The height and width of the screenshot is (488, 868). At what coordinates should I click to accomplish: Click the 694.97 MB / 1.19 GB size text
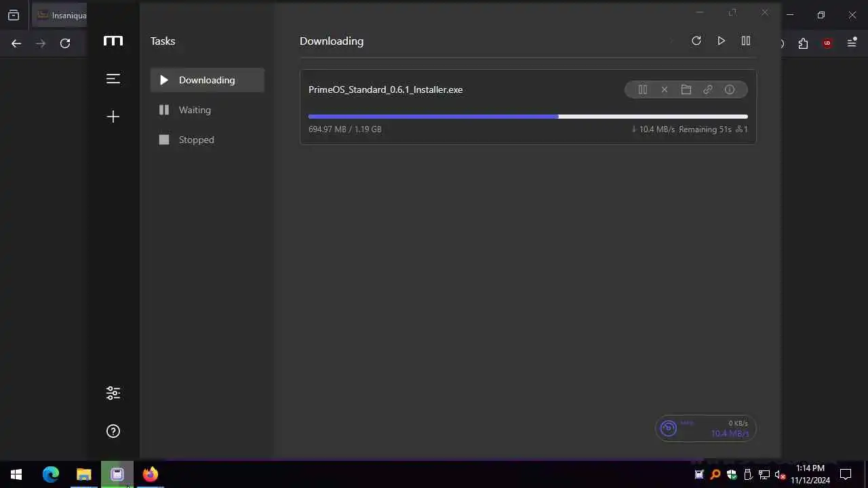tap(344, 129)
